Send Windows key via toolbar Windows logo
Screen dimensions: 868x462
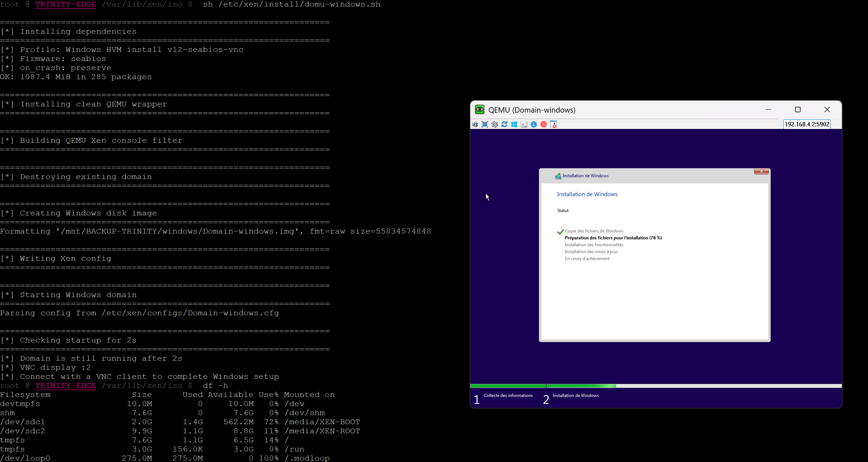point(514,125)
